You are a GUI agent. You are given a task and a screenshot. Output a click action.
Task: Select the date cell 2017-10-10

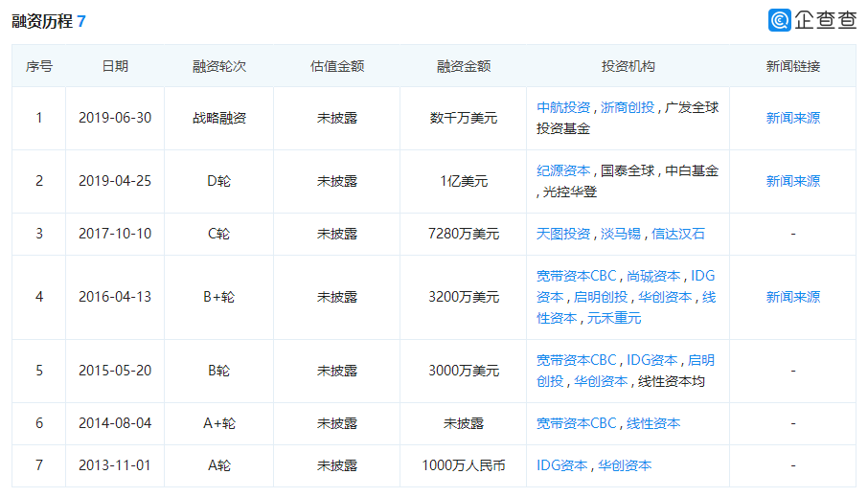tap(115, 234)
